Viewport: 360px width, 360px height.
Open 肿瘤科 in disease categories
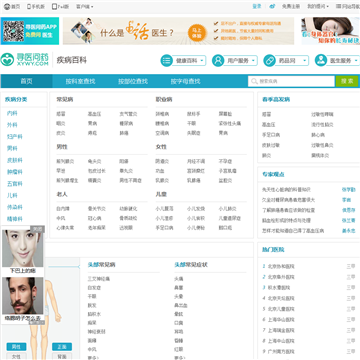pyautogui.click(x=15, y=172)
